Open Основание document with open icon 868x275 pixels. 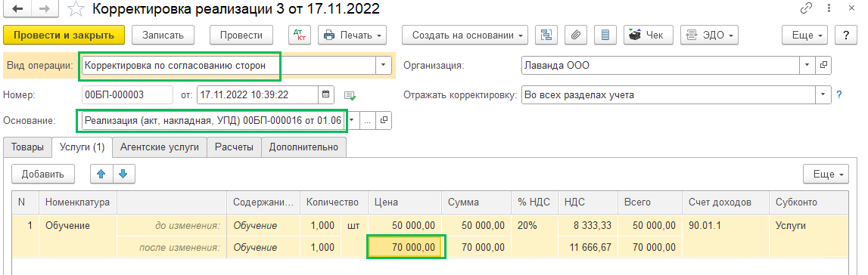click(x=384, y=120)
